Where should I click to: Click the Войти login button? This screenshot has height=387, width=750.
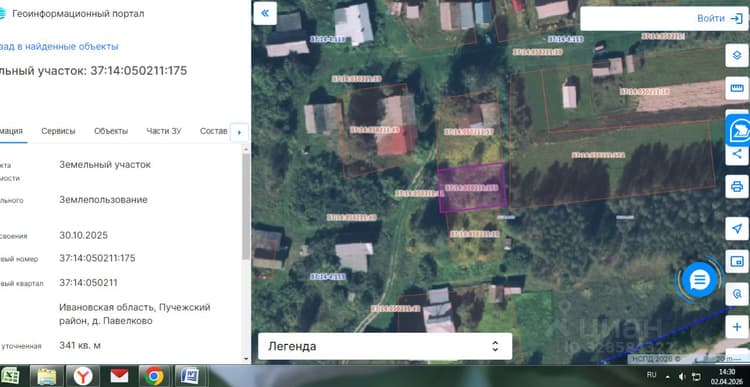(x=711, y=19)
